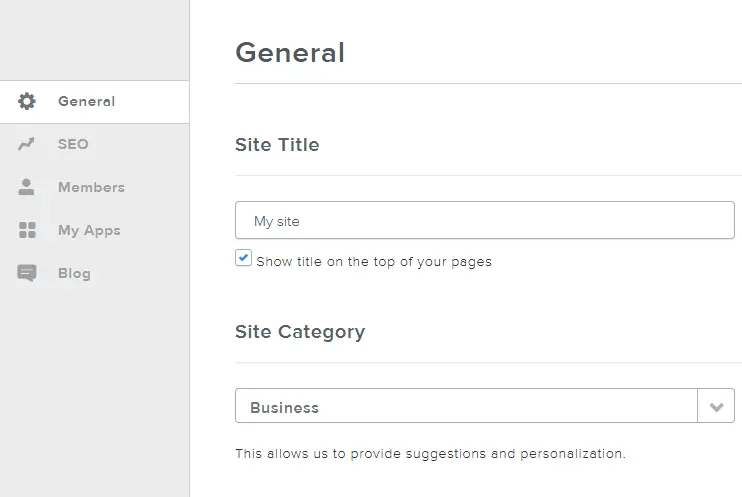Expand the Site Category chevron arrow
742x497 pixels.
(x=716, y=407)
